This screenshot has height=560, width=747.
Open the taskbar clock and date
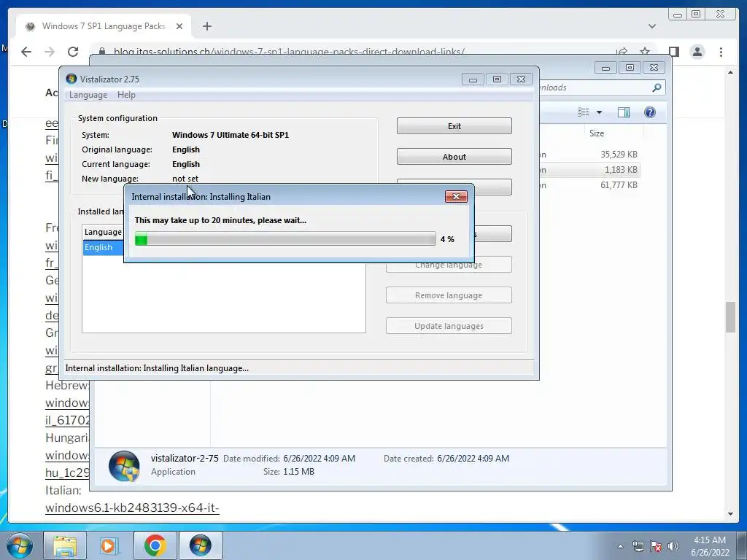tap(709, 546)
